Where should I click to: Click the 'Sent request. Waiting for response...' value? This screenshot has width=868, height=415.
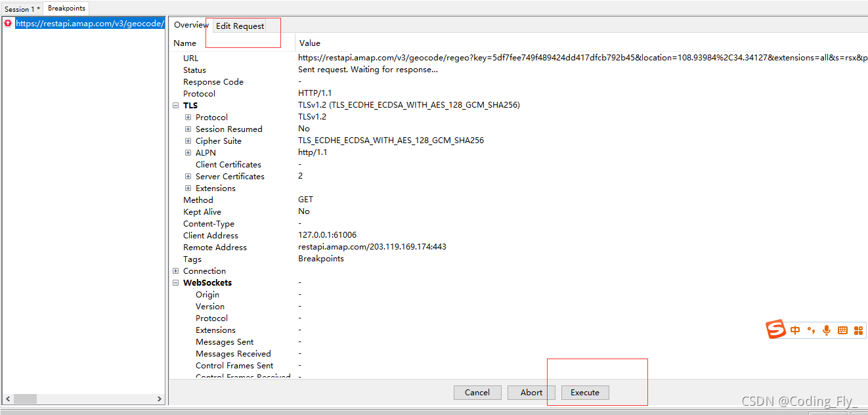click(x=368, y=70)
